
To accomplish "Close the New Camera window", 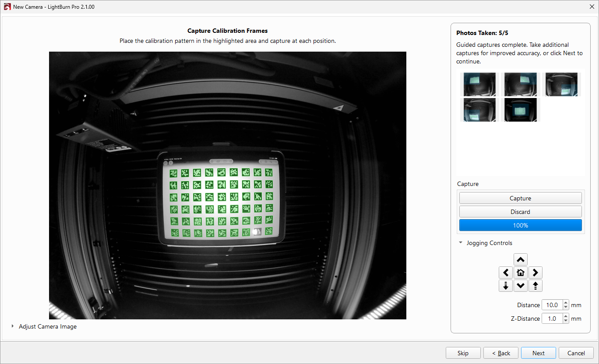I will click(x=592, y=7).
